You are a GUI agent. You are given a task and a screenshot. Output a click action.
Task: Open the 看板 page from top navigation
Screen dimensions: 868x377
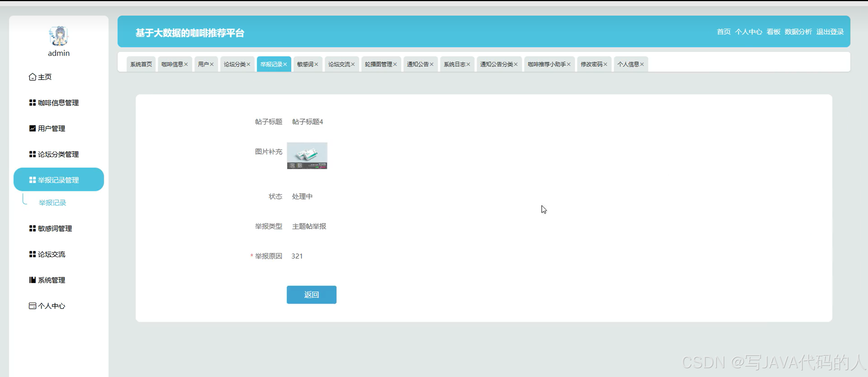click(x=773, y=32)
